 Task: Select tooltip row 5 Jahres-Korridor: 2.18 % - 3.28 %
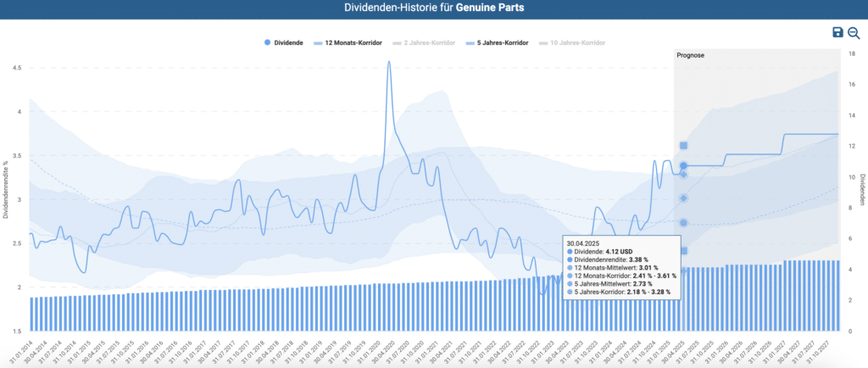[x=618, y=291]
